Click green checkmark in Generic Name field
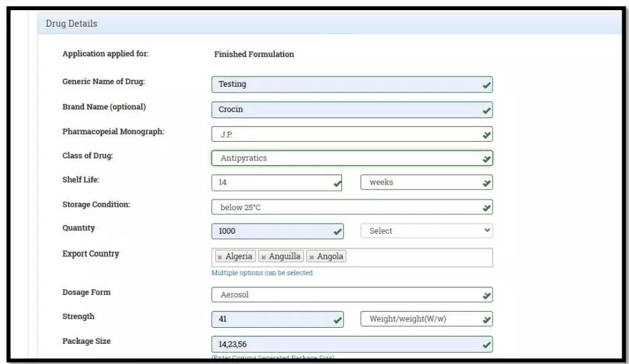This screenshot has width=629, height=364. [487, 85]
